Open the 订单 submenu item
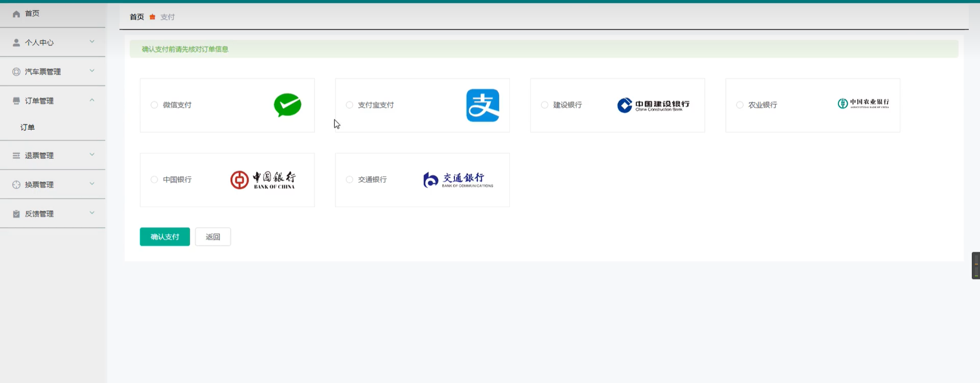980x383 pixels. (x=53, y=128)
